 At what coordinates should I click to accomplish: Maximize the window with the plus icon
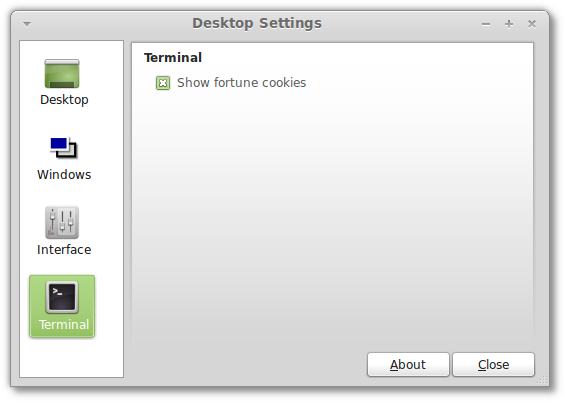click(x=509, y=24)
